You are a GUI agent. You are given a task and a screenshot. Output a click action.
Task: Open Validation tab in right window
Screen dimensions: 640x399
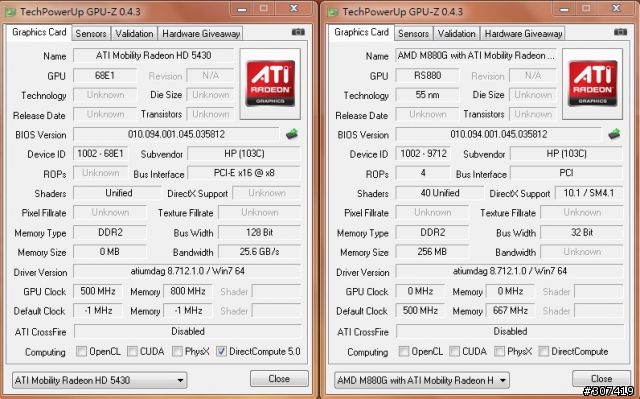[x=457, y=33]
